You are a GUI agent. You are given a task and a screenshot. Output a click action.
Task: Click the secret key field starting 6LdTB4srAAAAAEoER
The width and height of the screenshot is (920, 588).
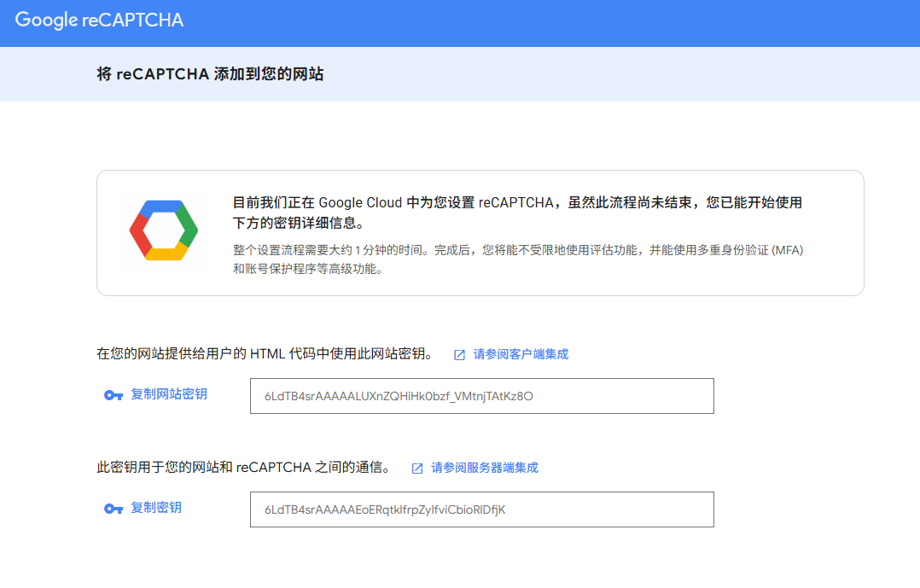(481, 509)
